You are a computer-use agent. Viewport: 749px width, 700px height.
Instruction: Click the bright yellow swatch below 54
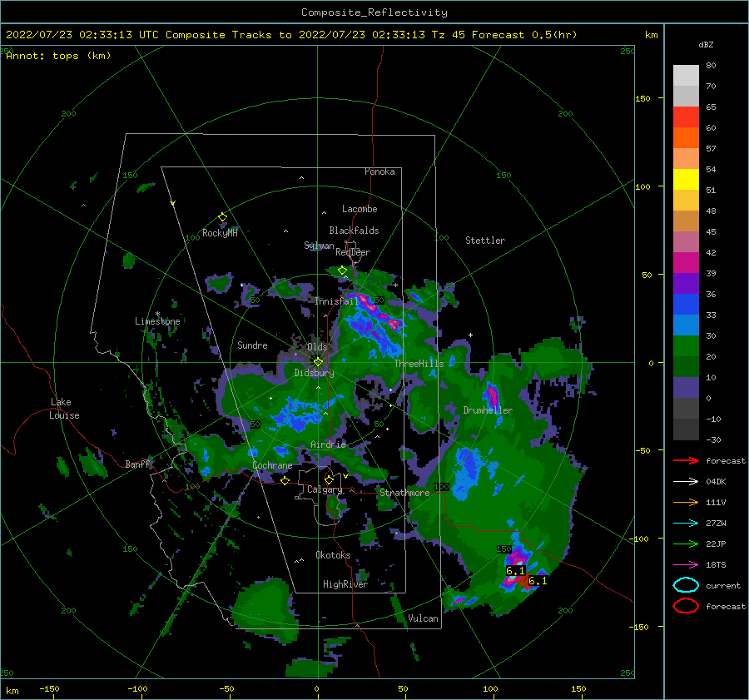pyautogui.click(x=686, y=180)
